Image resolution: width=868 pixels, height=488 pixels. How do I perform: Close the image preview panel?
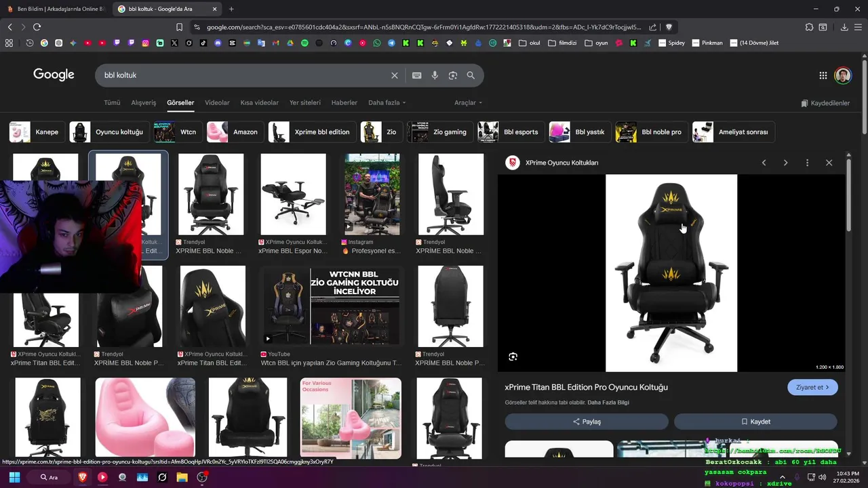pyautogui.click(x=829, y=163)
